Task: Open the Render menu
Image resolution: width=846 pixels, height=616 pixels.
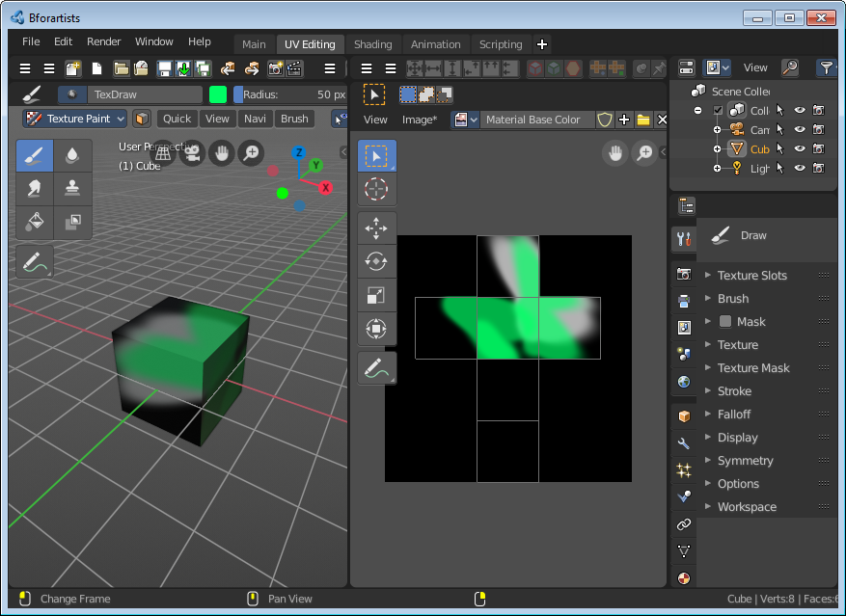Action: pos(103,41)
